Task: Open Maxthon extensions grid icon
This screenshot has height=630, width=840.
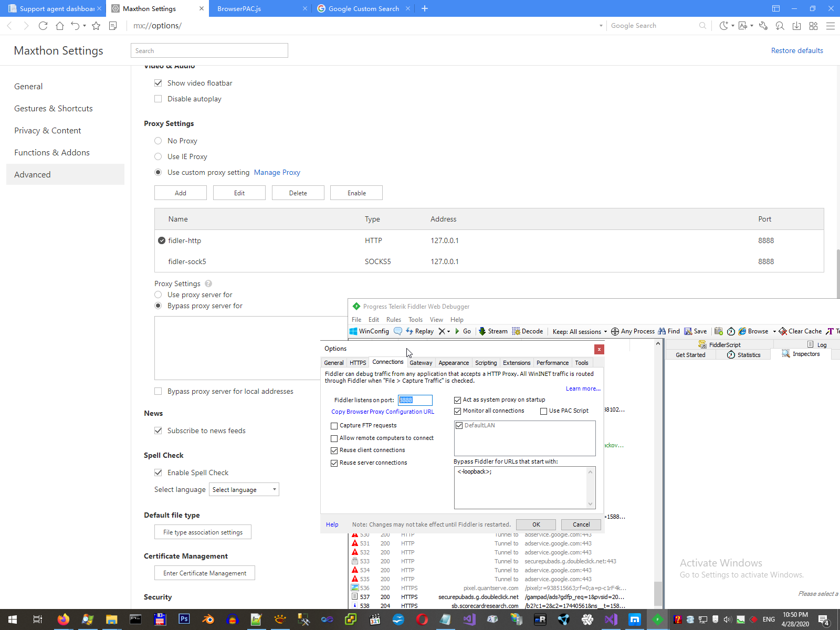Action: coord(813,26)
